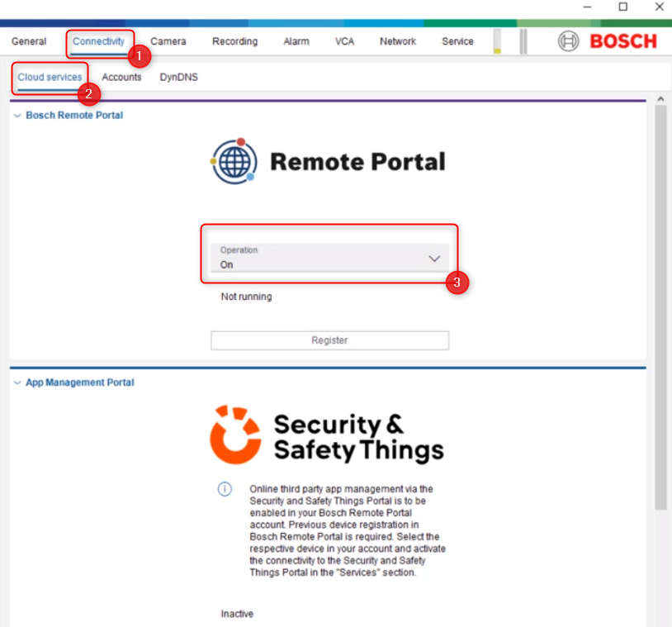672x627 pixels.
Task: Open the Service tab
Action: 457,41
